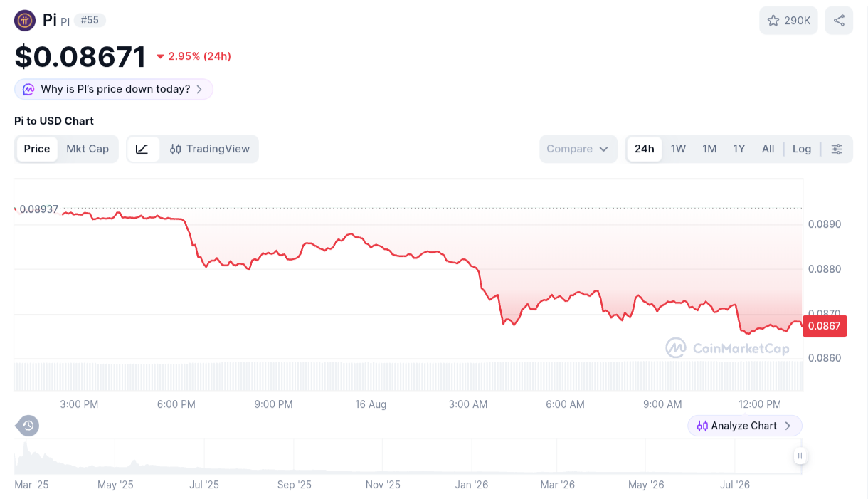Select the 1Y time range
Image resolution: width=868 pixels, height=499 pixels.
[739, 149]
